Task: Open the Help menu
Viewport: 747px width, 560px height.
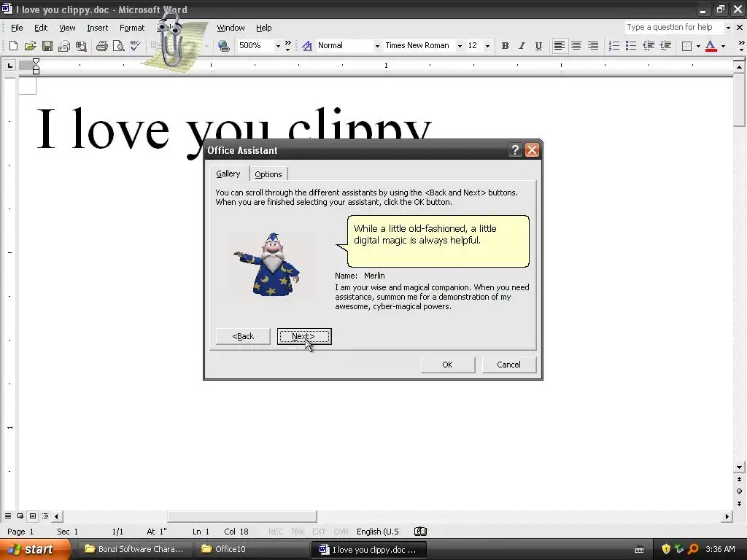Action: click(x=263, y=28)
